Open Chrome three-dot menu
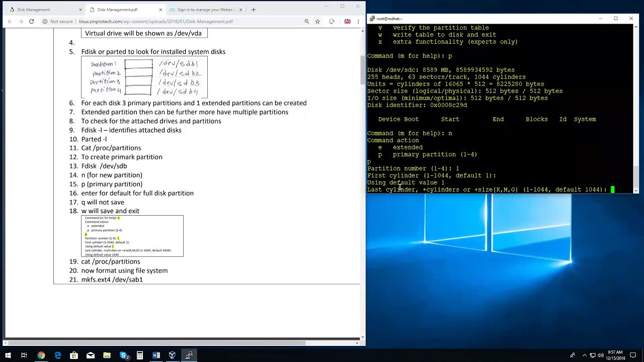The height and width of the screenshot is (362, 644). [x=358, y=22]
